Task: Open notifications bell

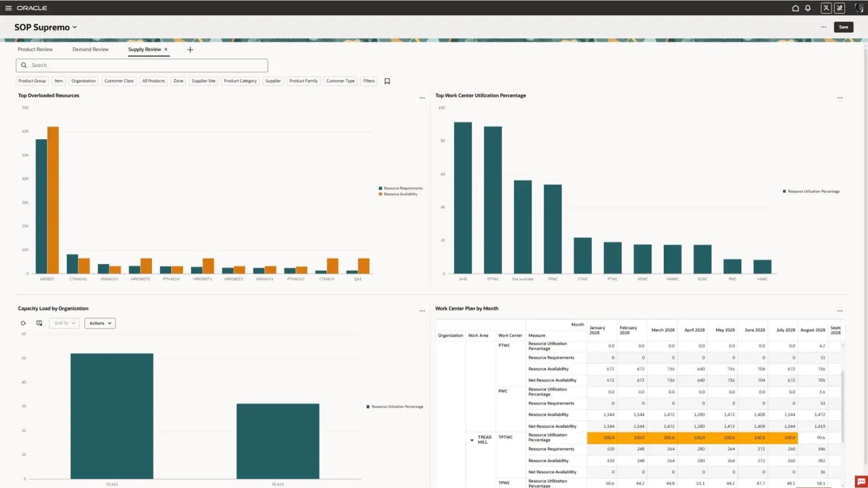Action: (x=807, y=8)
